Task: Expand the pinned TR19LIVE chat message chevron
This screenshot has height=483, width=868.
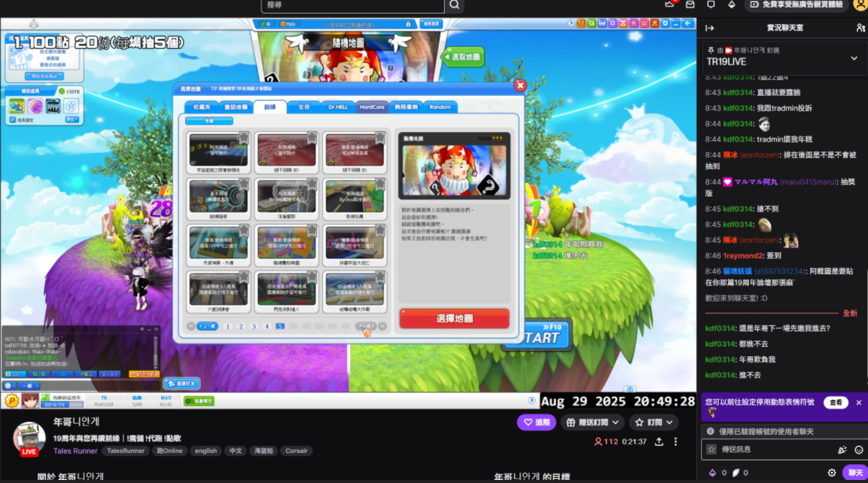Action: coord(854,58)
